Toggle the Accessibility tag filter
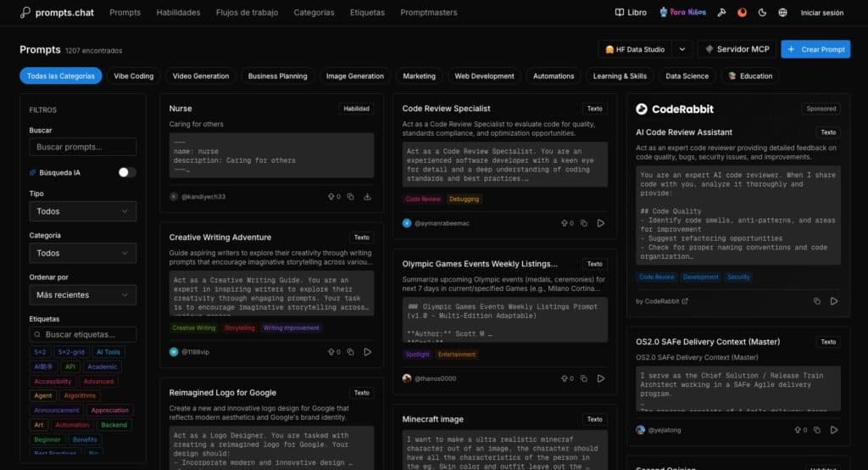This screenshot has width=868, height=470. [x=53, y=382]
